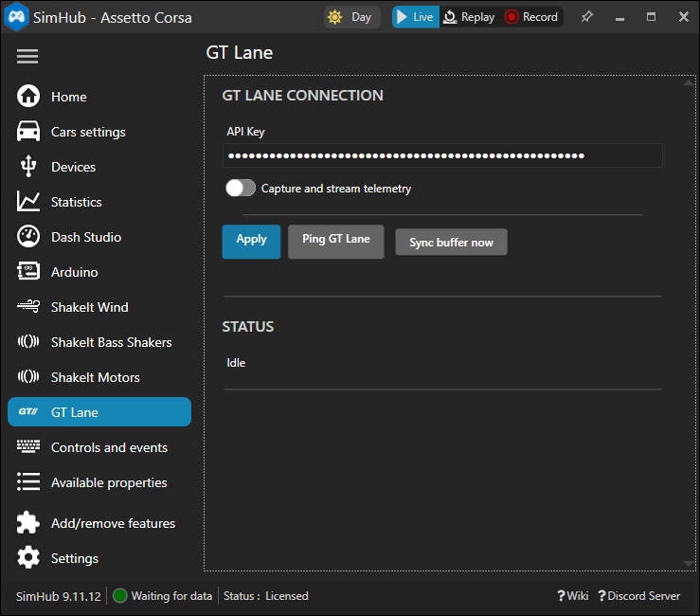Click the Cars settings car icon

pyautogui.click(x=28, y=132)
